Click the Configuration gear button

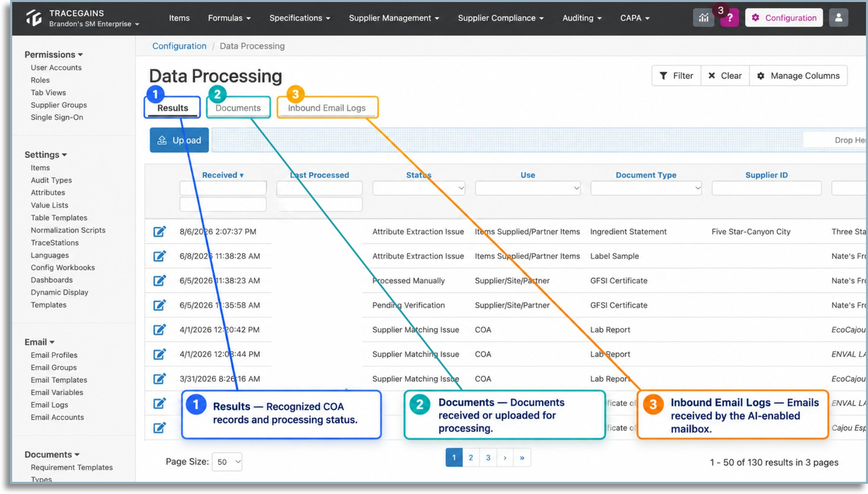coord(784,18)
